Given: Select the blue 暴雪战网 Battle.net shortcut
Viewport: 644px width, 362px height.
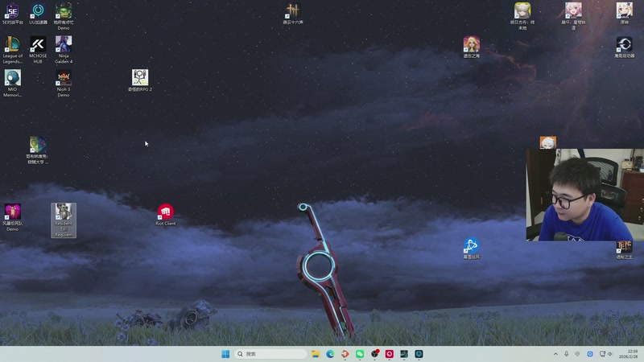Looking at the screenshot, I should click(472, 249).
